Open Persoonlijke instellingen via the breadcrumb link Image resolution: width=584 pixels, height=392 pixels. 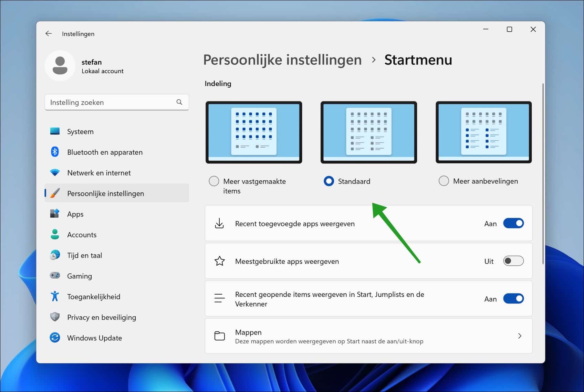(x=282, y=60)
